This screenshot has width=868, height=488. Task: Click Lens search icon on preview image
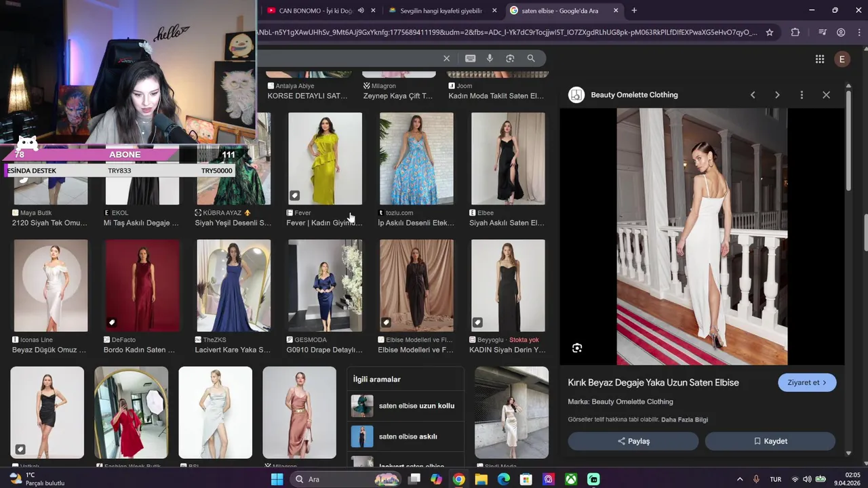point(577,348)
